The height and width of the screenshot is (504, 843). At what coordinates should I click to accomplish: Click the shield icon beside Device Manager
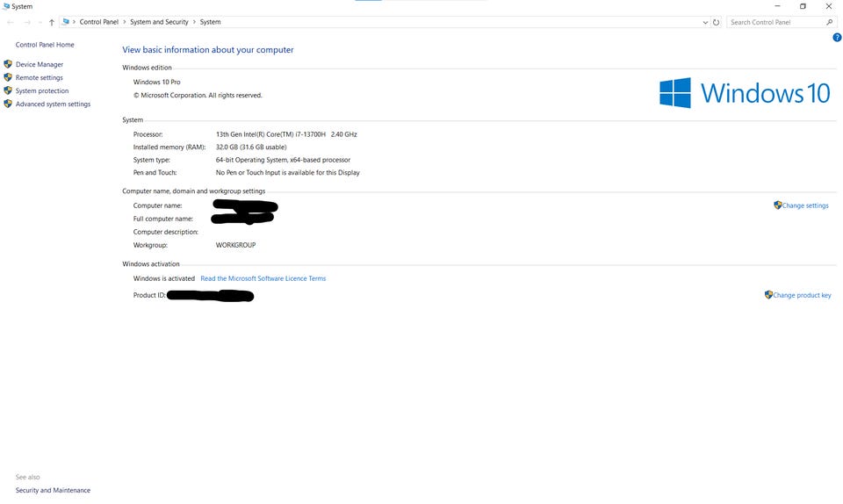8,64
